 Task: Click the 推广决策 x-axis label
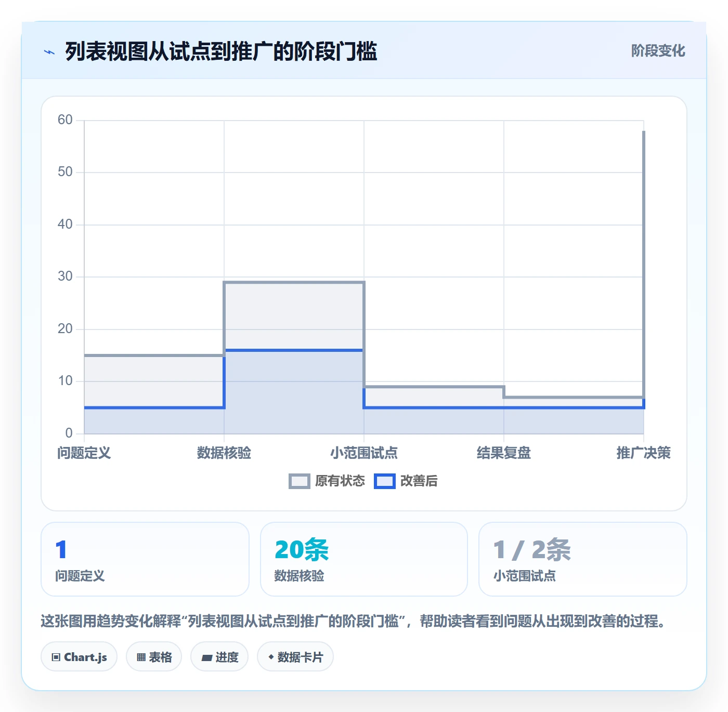tap(644, 453)
